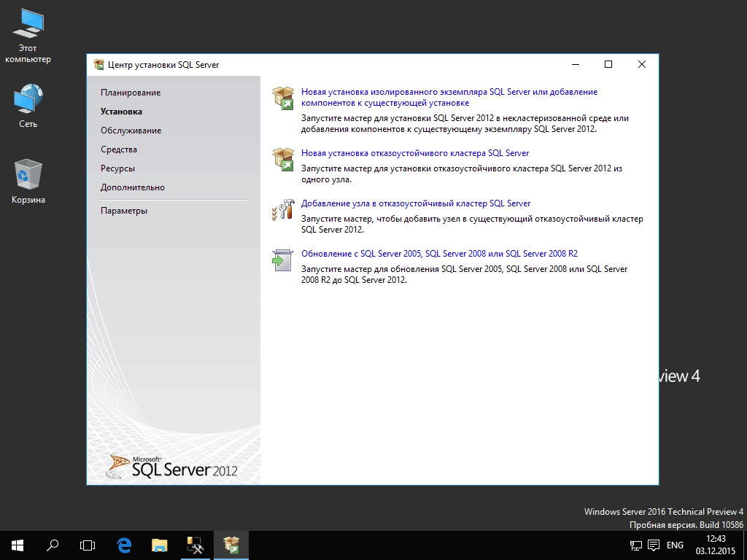
Task: Open Server Manager tools icon on taskbar
Action: (x=196, y=545)
